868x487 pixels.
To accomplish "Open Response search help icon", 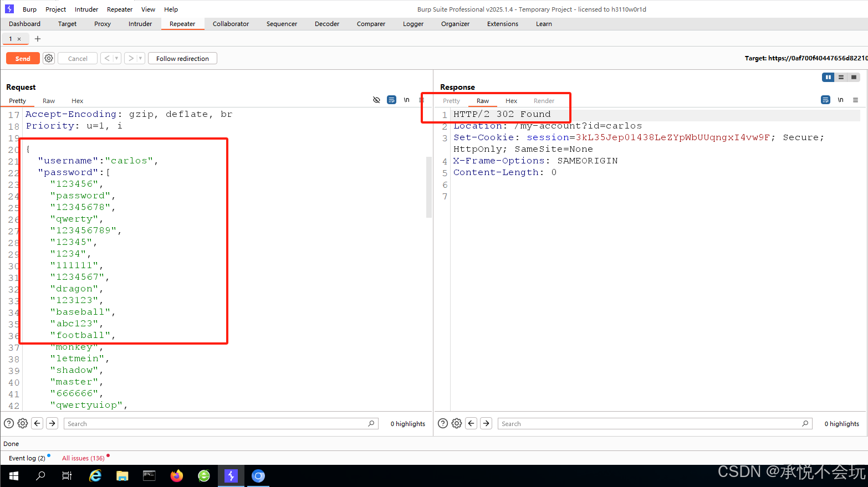I will [x=443, y=423].
